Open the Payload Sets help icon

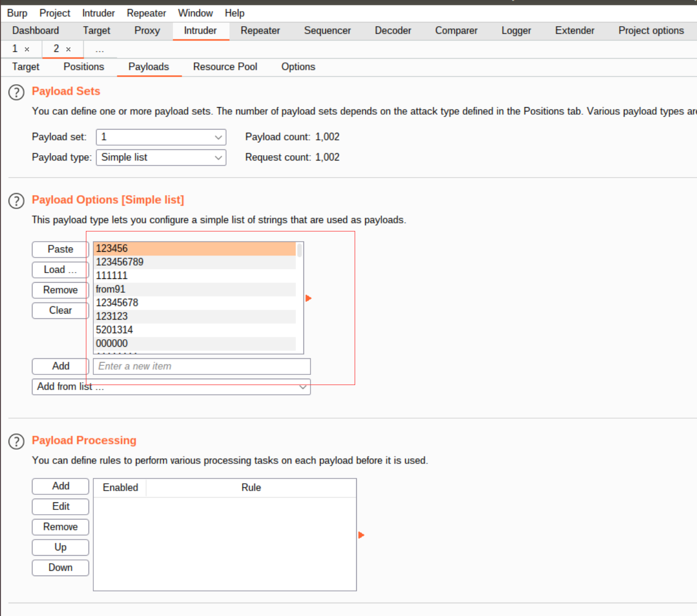pos(17,92)
